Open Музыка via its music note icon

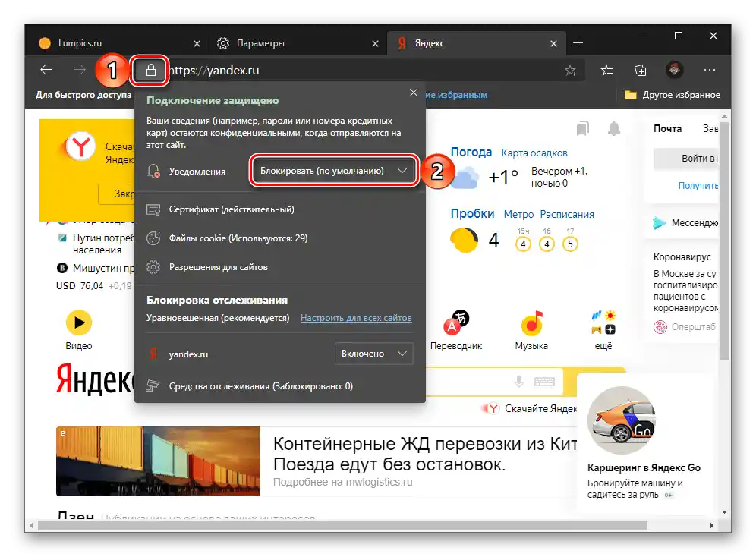[531, 323]
